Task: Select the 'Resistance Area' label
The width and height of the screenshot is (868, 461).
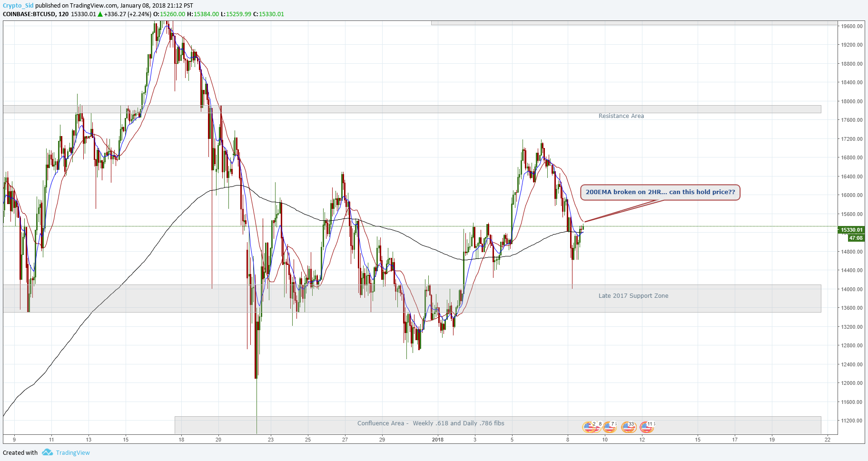Action: coord(621,116)
